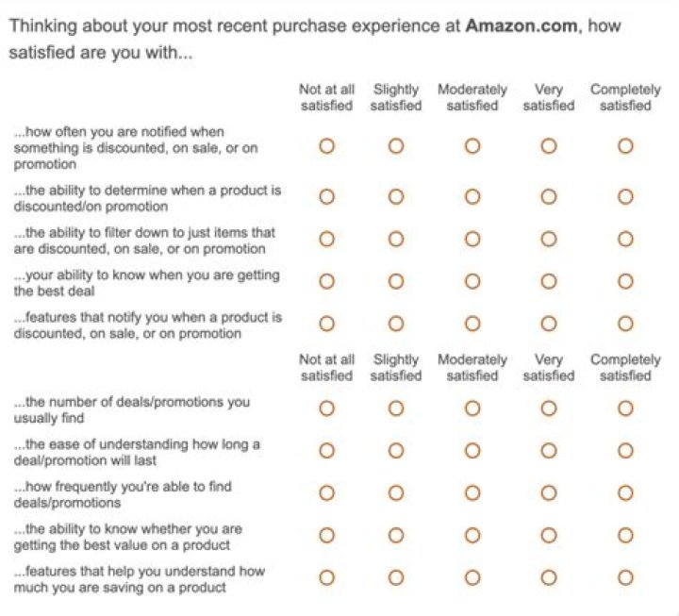Pick 'Moderately satisfied' for how frequently deals found
This screenshot has width=679, height=616.
[472, 493]
